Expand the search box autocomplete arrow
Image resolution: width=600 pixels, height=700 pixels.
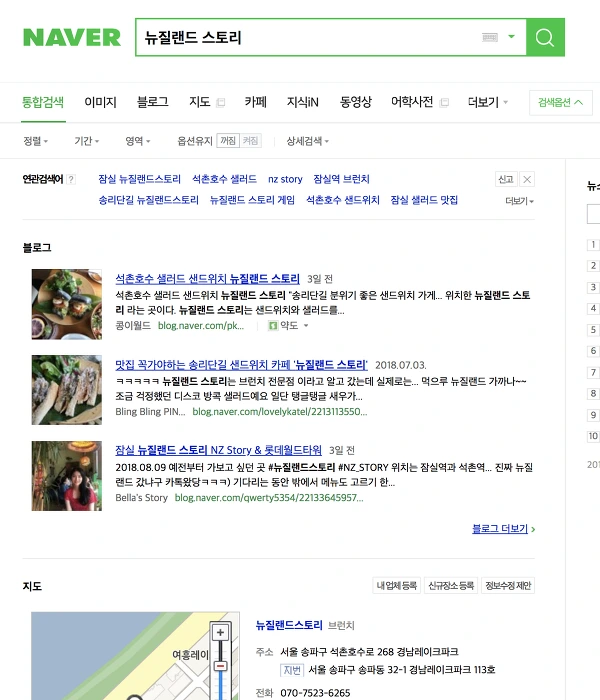(x=512, y=37)
